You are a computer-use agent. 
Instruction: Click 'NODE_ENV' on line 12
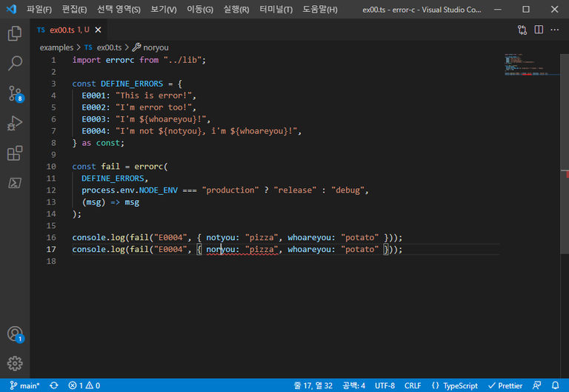coord(159,190)
